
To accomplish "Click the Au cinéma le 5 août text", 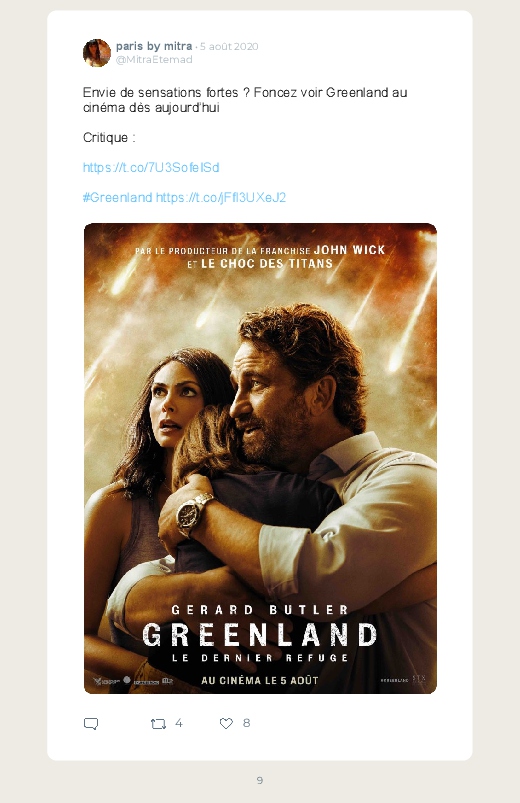I will coord(260,681).
